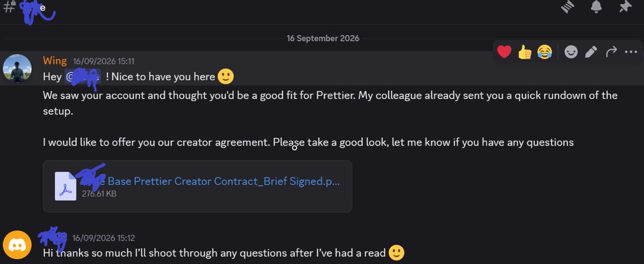Image resolution: width=644 pixels, height=264 pixels.
Task: Show pinned messages with pin icon
Action: (x=624, y=6)
